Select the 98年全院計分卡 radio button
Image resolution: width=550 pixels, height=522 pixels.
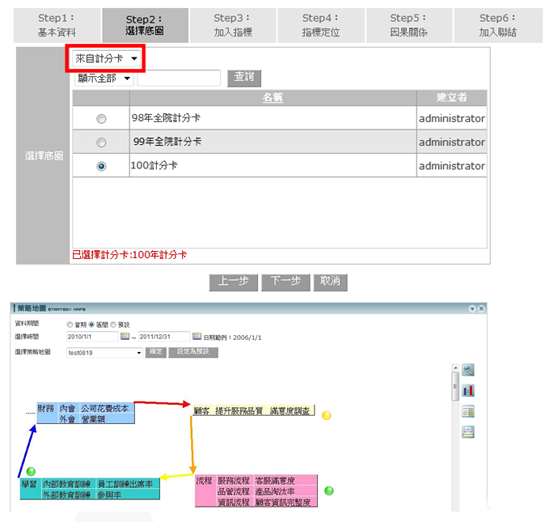click(101, 119)
